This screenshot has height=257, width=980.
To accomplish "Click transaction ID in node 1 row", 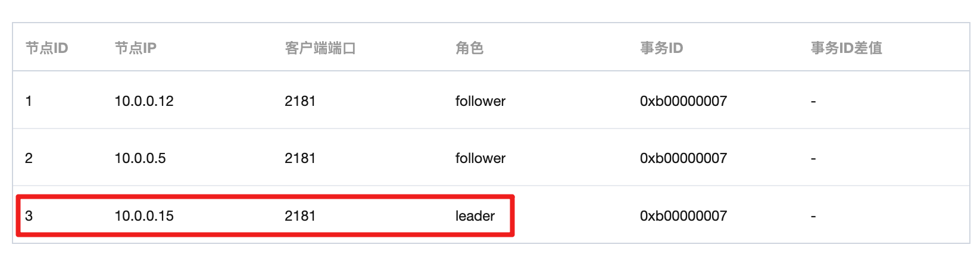I will 683,101.
